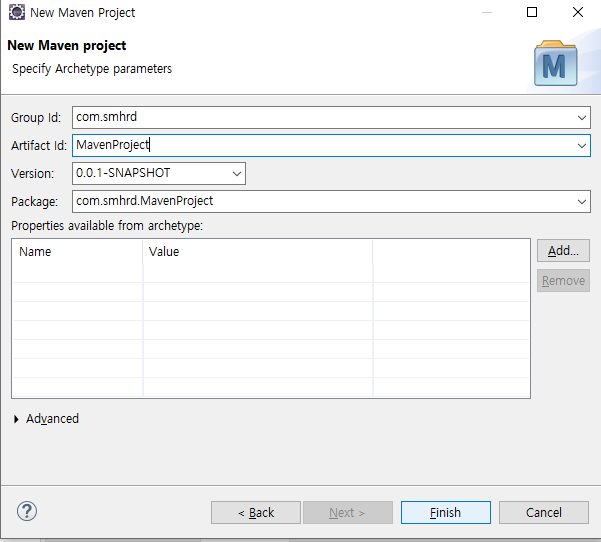Click the Eclipse icon in the title bar
This screenshot has height=542, width=601.
pyautogui.click(x=16, y=12)
